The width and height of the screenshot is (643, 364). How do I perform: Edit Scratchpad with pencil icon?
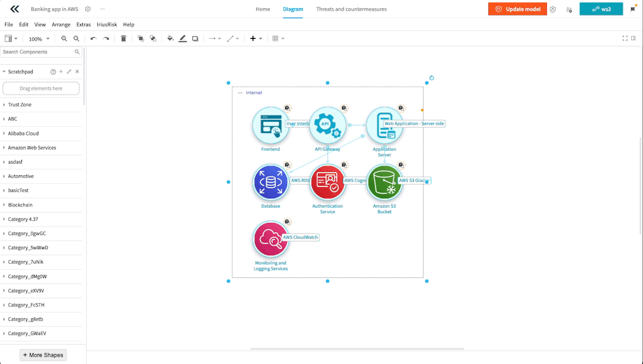point(69,72)
